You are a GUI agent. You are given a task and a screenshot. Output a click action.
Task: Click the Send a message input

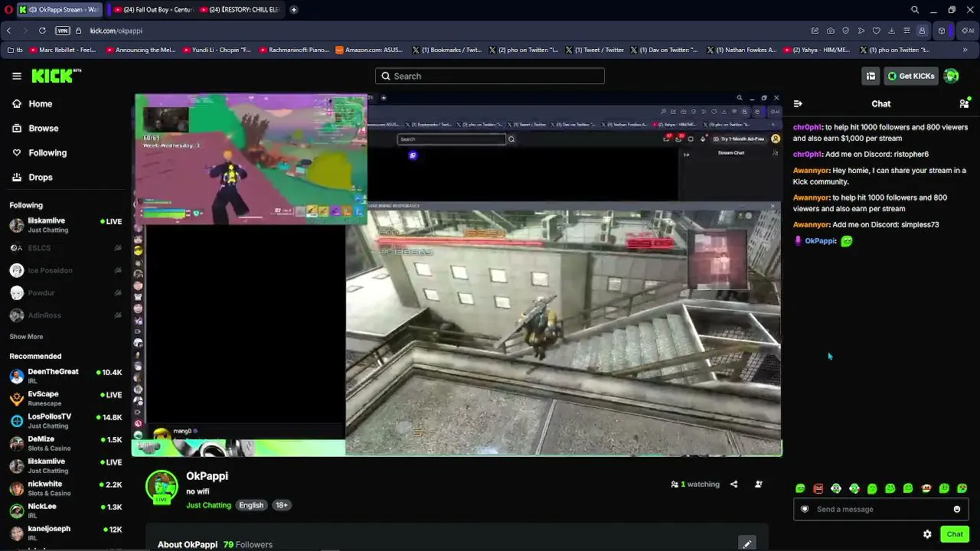(x=881, y=509)
